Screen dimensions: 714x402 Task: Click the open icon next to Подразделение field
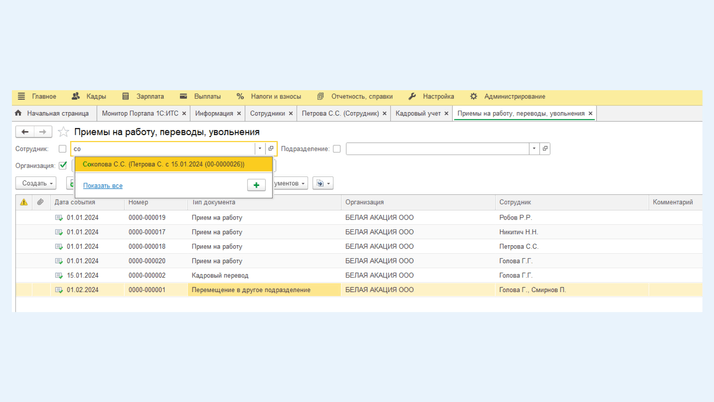(545, 149)
